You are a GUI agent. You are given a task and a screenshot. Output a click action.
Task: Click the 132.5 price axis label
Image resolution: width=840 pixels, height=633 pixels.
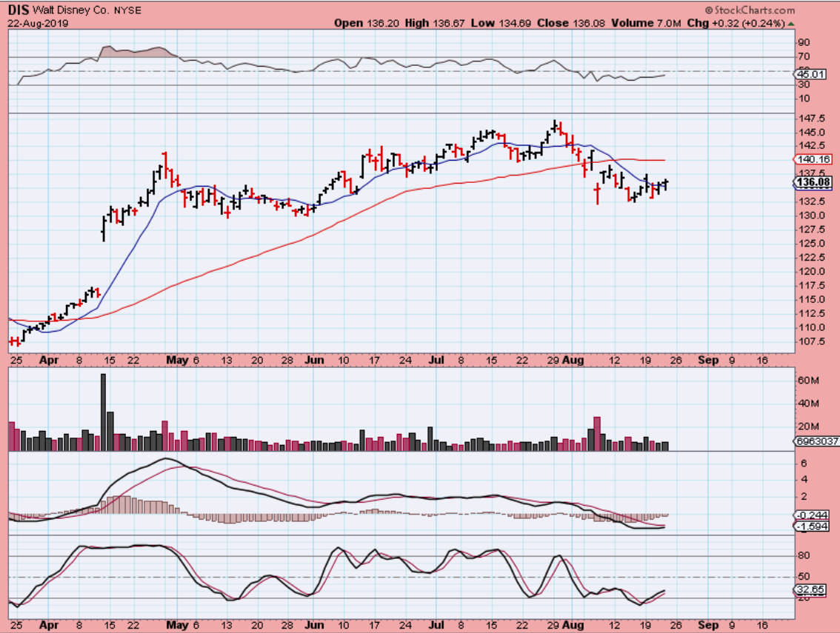[811, 201]
